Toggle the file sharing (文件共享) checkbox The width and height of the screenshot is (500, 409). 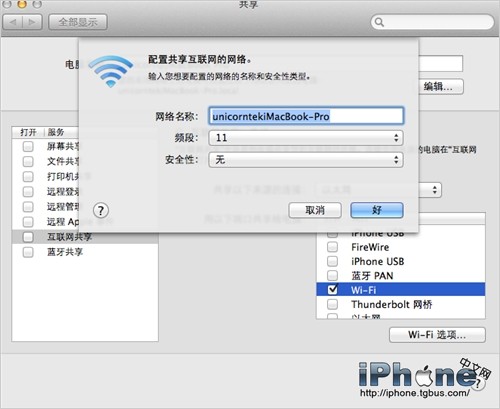pyautogui.click(x=28, y=161)
